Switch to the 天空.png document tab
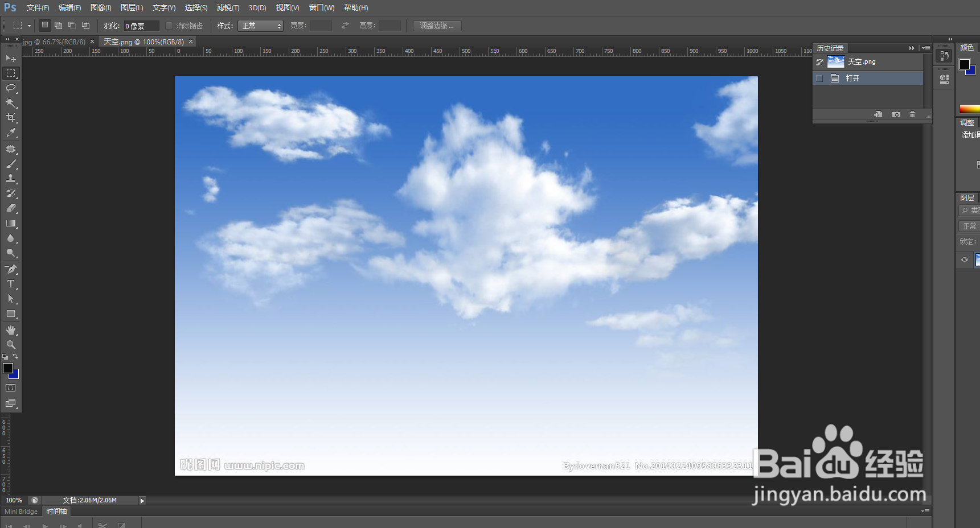 143,42
